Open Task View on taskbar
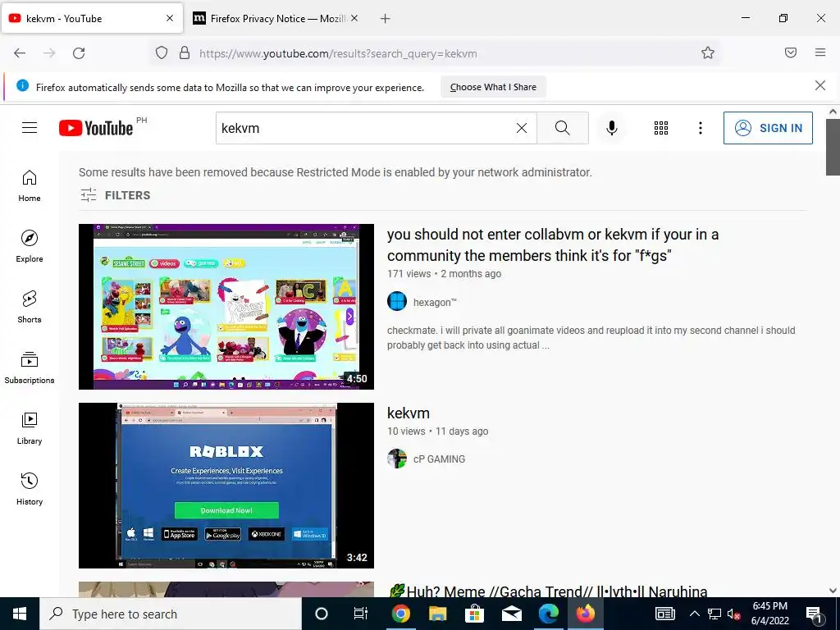Screen dimensions: 840x630 pos(361,614)
